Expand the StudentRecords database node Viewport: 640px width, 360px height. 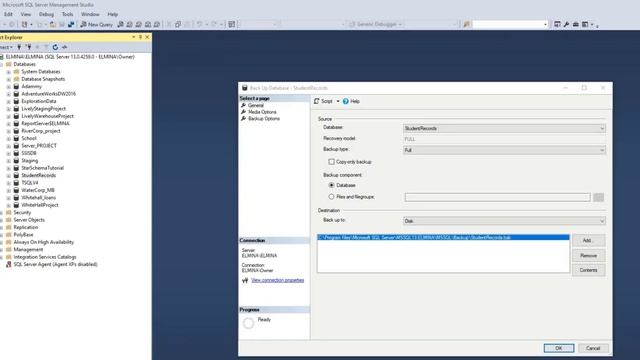9,176
